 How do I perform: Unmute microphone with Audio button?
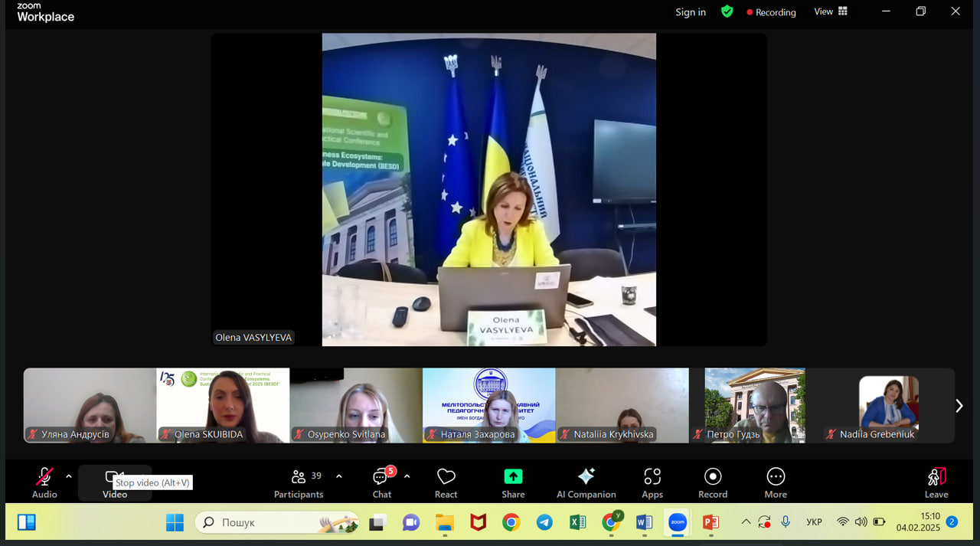coord(44,482)
